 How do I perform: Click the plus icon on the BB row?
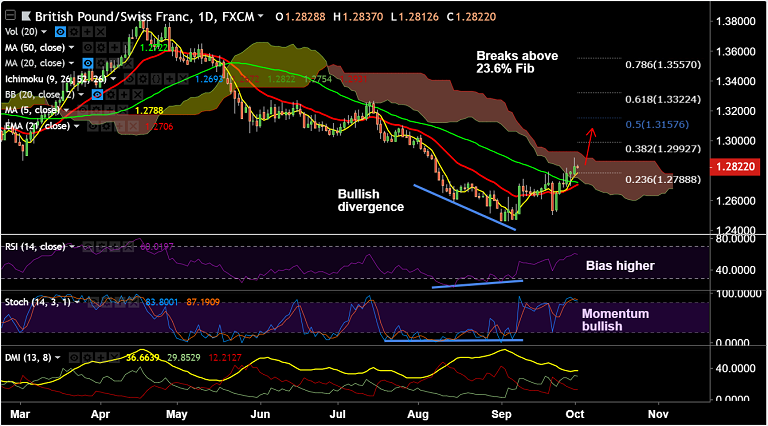pos(124,95)
